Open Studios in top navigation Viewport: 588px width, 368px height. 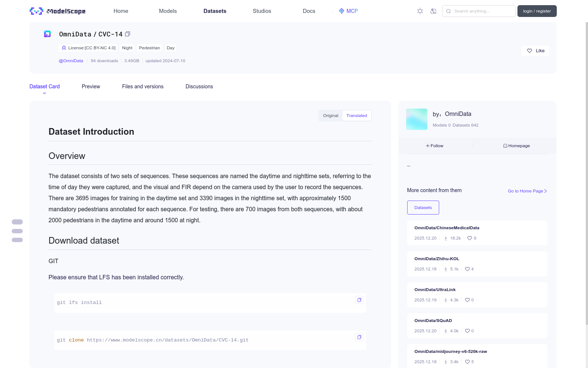click(262, 11)
